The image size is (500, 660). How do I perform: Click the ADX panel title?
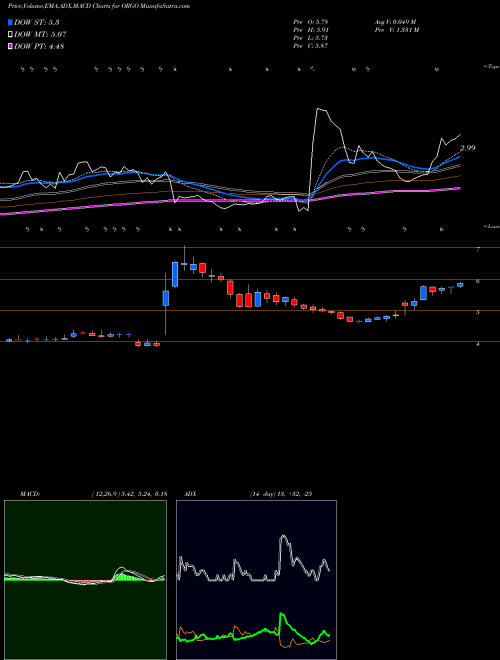190,494
